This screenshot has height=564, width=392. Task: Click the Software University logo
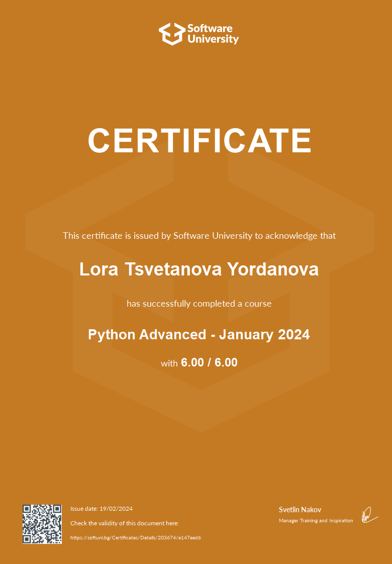coord(199,34)
